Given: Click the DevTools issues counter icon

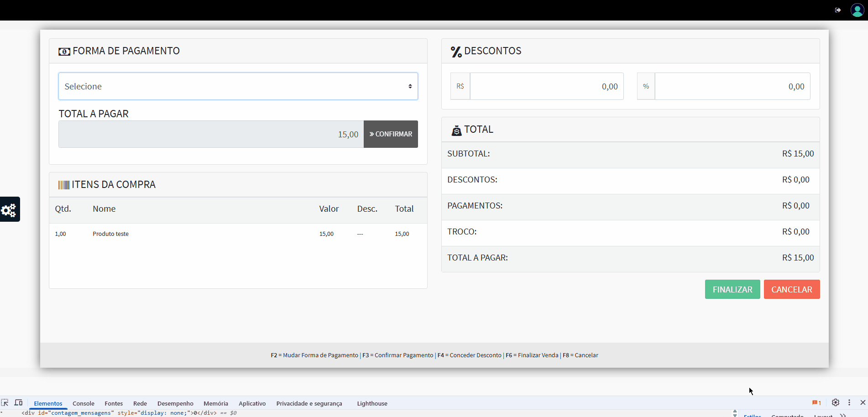Looking at the screenshot, I should point(816,403).
